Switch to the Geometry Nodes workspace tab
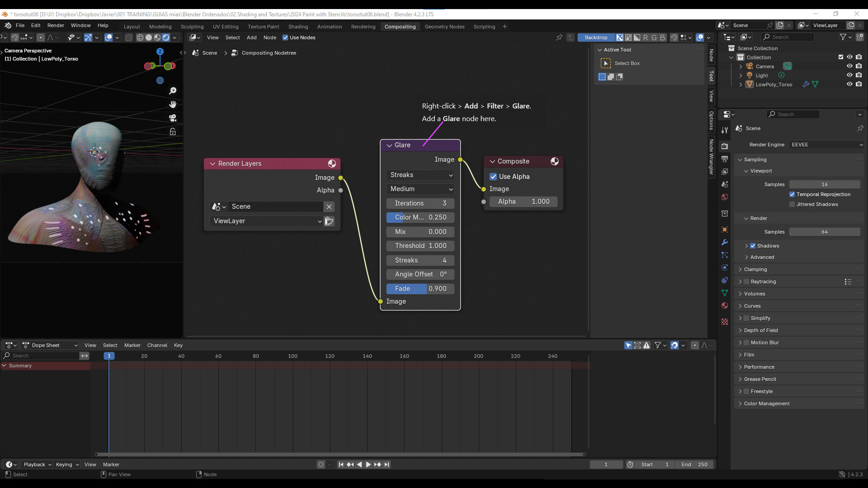The image size is (868, 488). coord(444,27)
